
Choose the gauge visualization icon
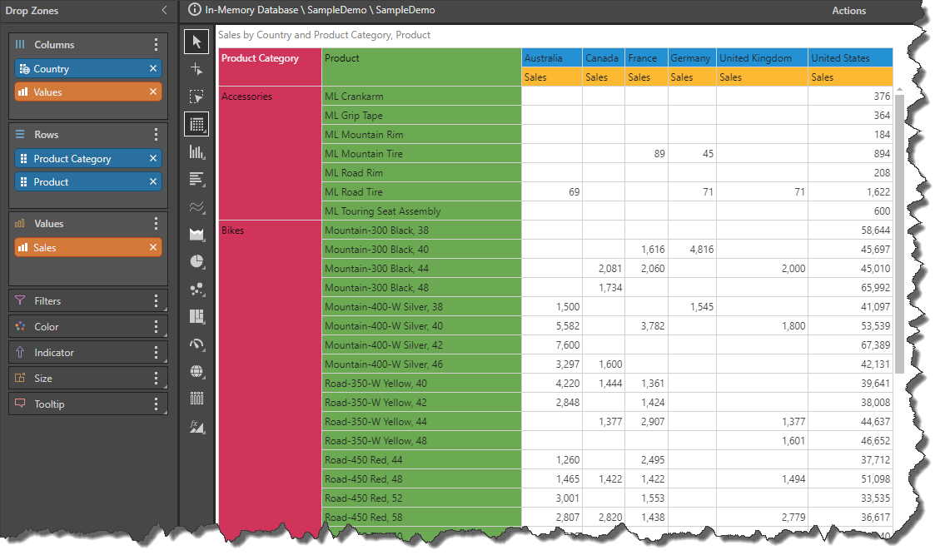pyautogui.click(x=196, y=344)
